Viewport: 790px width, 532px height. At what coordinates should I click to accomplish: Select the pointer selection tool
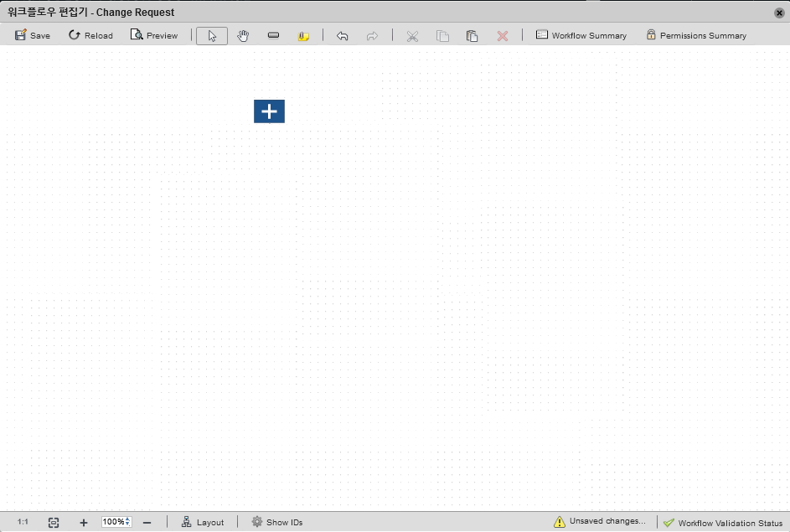212,36
